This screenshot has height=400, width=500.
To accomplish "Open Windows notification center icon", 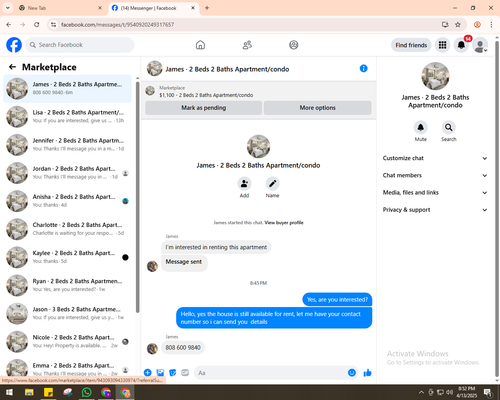I will [x=488, y=392].
